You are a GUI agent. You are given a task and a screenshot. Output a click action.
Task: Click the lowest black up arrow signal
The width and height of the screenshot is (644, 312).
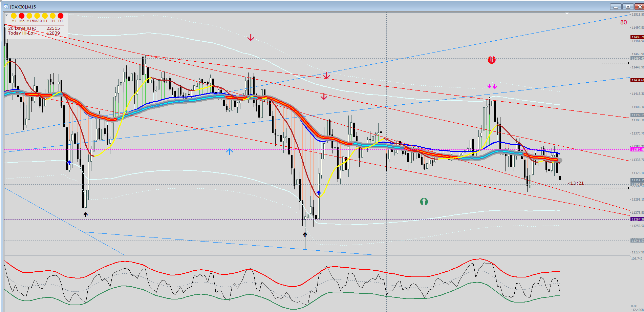(305, 234)
